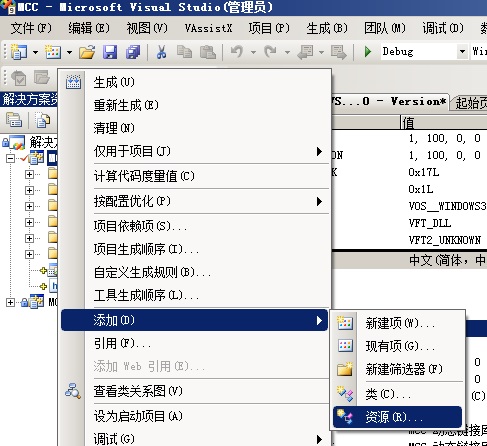Select 新建筛选器(F) in the submenu

coord(398,369)
